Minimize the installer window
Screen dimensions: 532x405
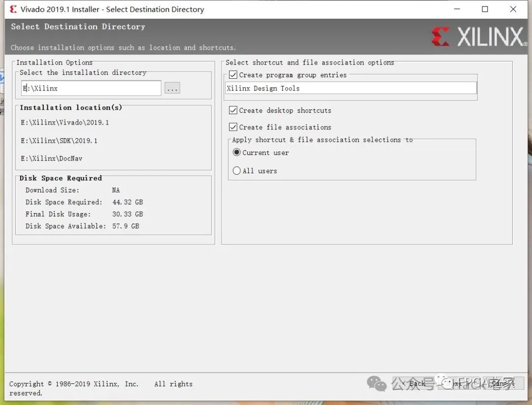tap(457, 9)
